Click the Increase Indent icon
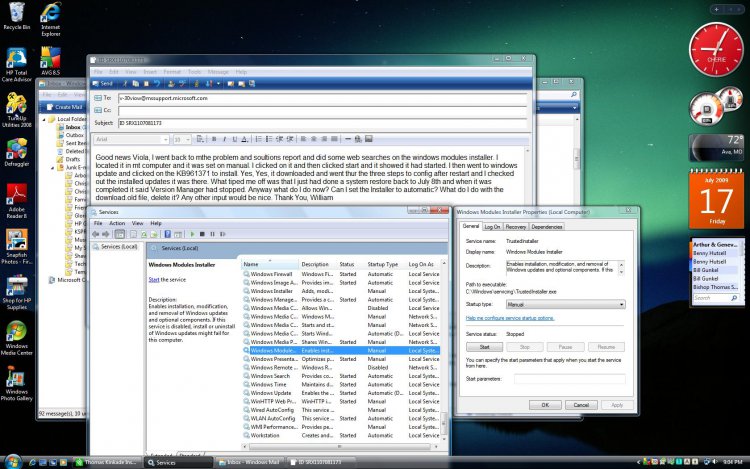750x469 pixels. click(290, 139)
